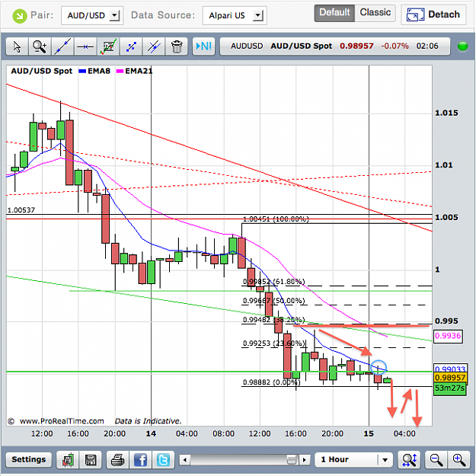Select the arrow pointer tool
476x476 pixels.
17,46
